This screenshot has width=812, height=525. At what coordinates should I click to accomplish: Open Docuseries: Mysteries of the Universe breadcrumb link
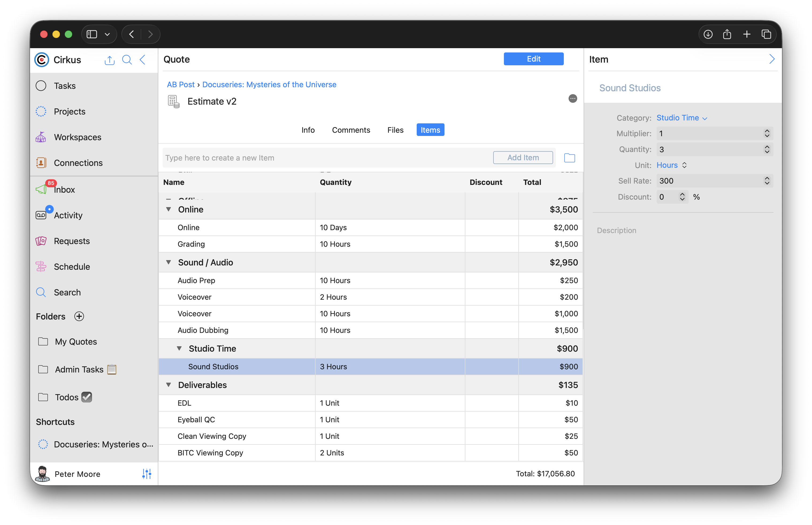point(269,84)
